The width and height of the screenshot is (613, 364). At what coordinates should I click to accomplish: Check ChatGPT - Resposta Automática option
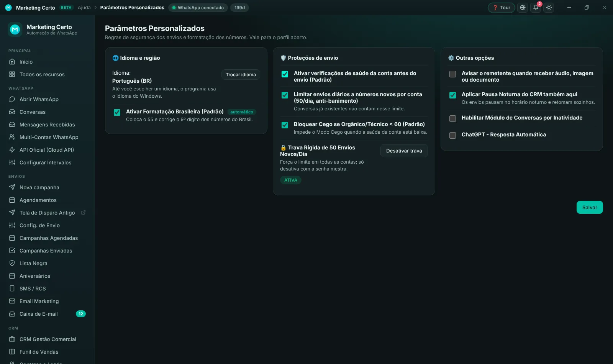[x=452, y=135]
